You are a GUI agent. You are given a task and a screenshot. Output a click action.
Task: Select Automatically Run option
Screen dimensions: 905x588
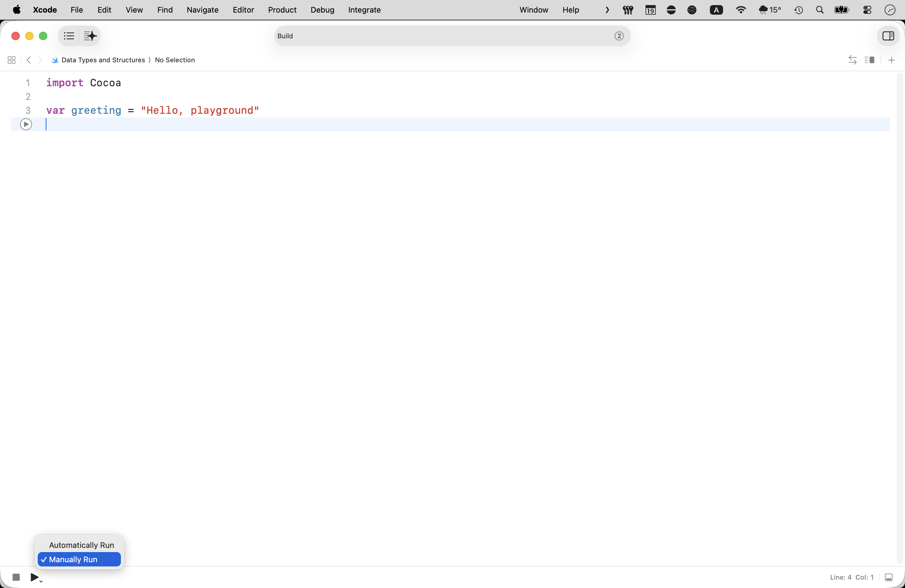[x=81, y=545]
